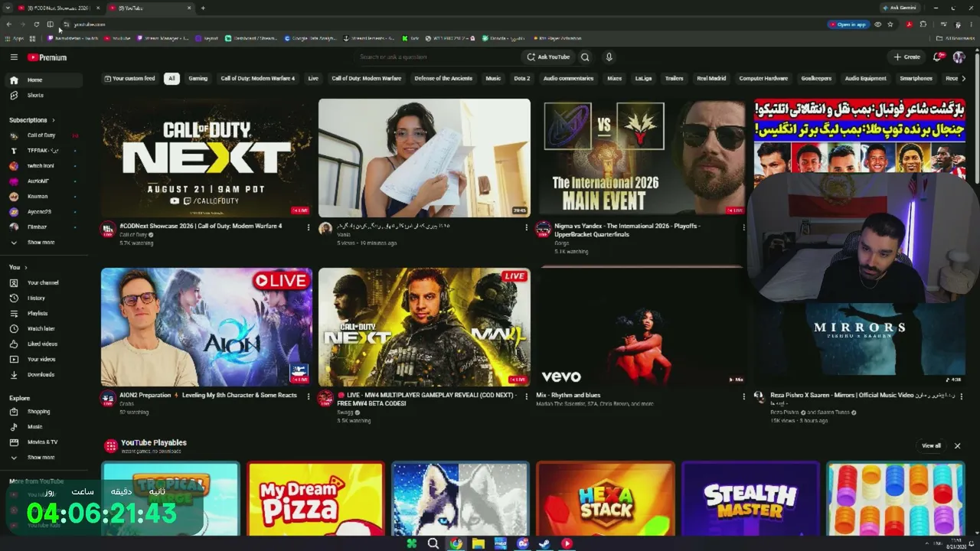The height and width of the screenshot is (551, 980).
Task: Click the Ask Gemini button
Action: tap(900, 8)
